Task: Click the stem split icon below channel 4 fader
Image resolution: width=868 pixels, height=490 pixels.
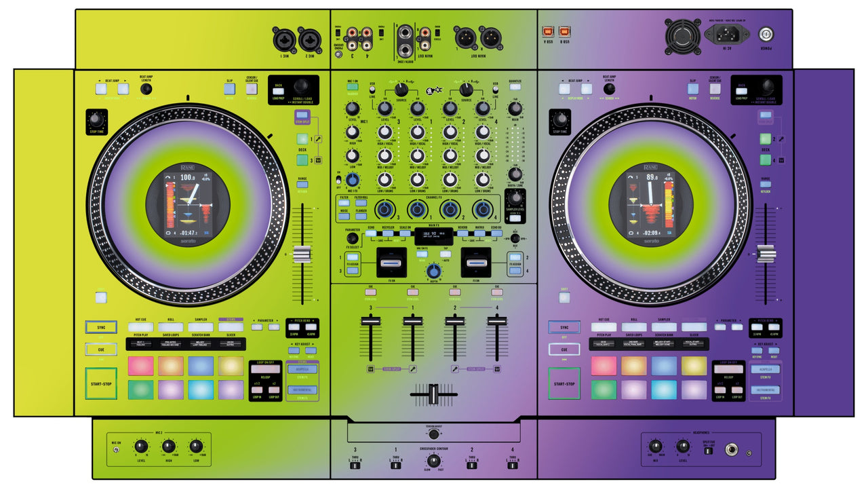Action: pyautogui.click(x=496, y=369)
